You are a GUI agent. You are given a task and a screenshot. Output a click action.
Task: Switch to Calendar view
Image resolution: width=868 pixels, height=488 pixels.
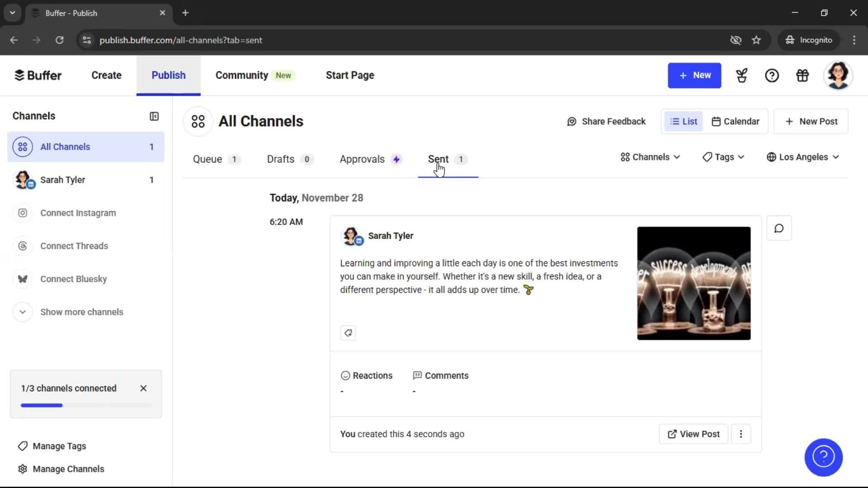(x=735, y=121)
